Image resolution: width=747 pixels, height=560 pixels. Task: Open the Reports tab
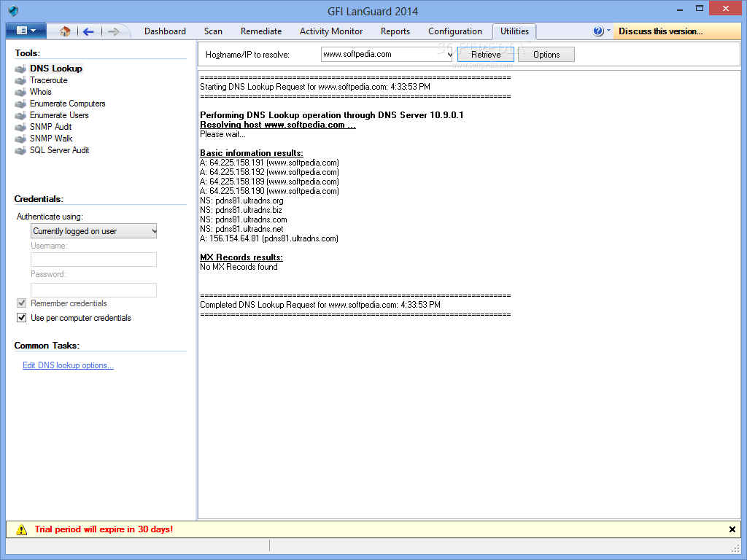pos(395,31)
